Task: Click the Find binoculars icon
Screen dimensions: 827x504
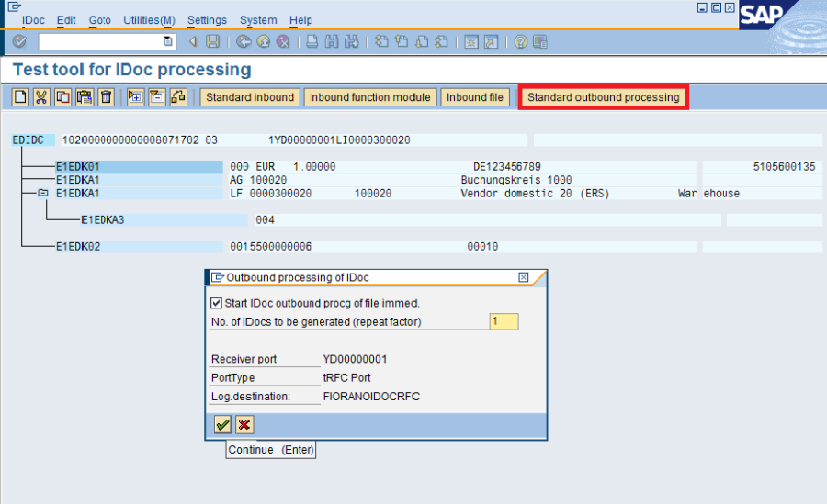Action: point(332,41)
